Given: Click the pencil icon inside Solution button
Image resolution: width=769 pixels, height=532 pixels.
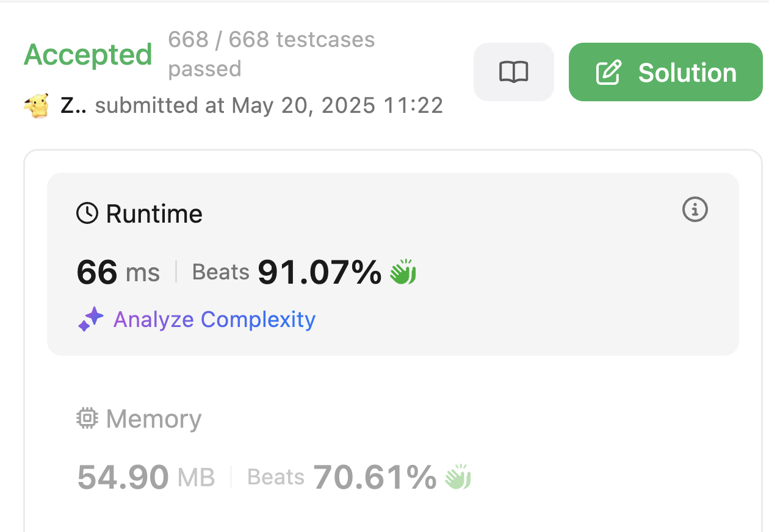Looking at the screenshot, I should [608, 73].
